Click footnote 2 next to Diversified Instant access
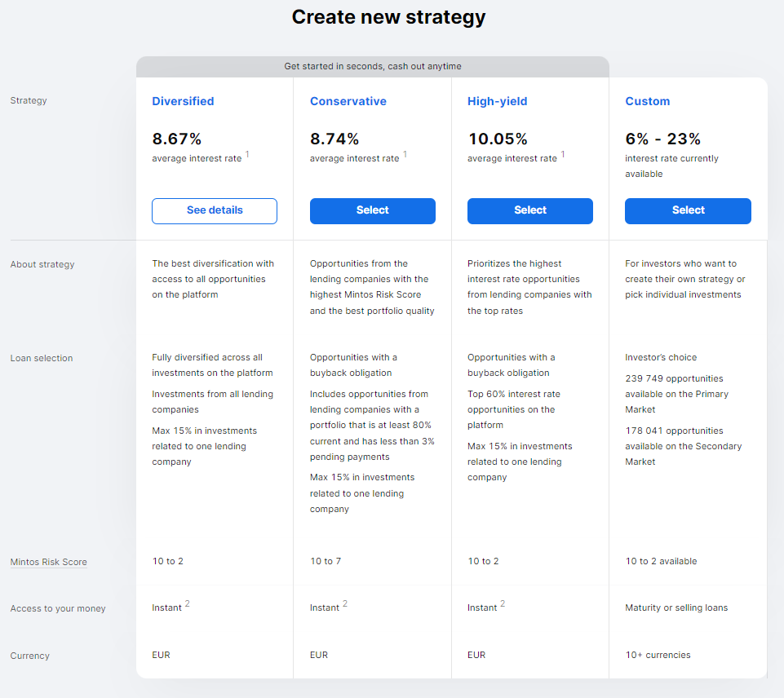 pyautogui.click(x=187, y=603)
